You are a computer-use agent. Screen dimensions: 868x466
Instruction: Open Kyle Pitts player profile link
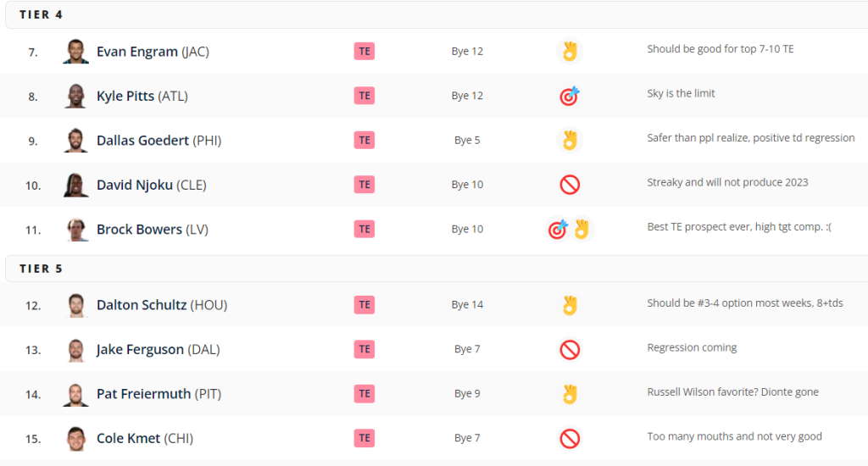(x=125, y=96)
